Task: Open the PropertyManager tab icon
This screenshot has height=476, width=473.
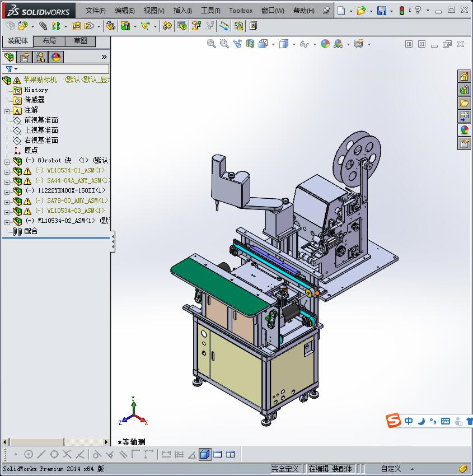Action: [x=25, y=57]
